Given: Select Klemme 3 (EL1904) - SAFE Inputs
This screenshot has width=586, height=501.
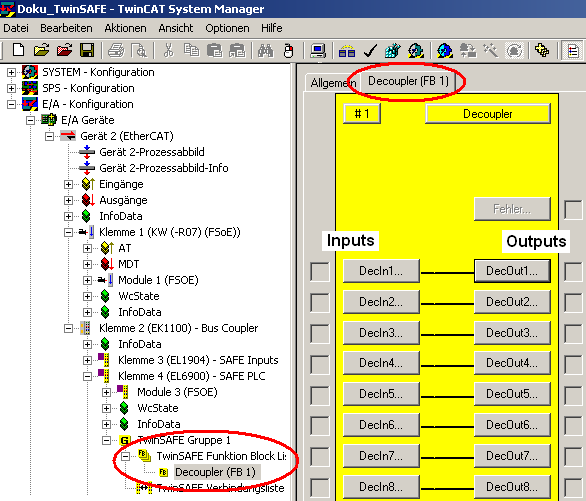Looking at the screenshot, I should 198,360.
